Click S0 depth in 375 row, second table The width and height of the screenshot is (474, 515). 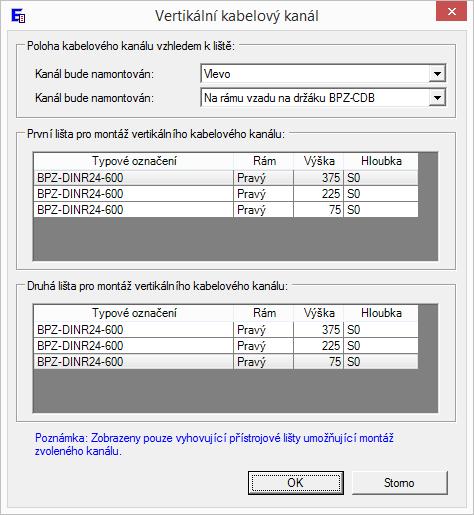[381, 330]
